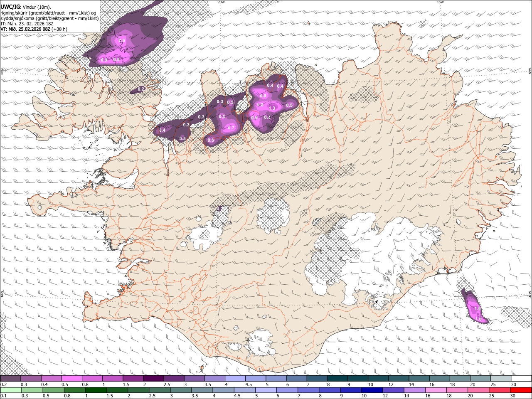Viewport: 532px width, 399px height.
Task: Click the '20W' longitude label at top
Action: tap(221, 2)
